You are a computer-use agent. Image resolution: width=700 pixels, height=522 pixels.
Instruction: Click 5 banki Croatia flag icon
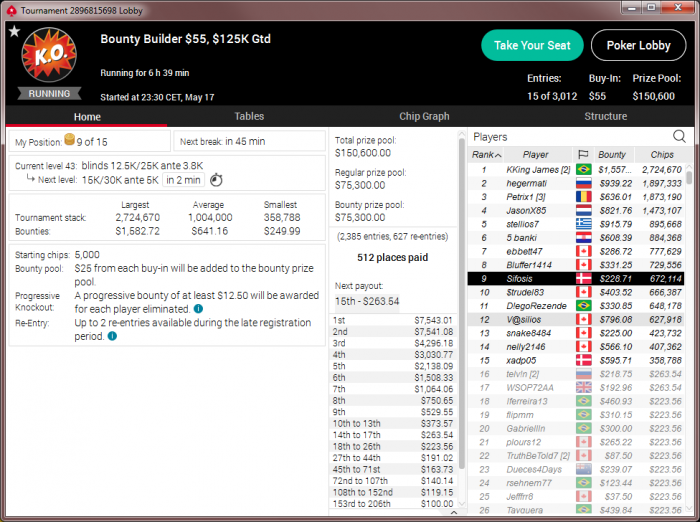pos(583,238)
